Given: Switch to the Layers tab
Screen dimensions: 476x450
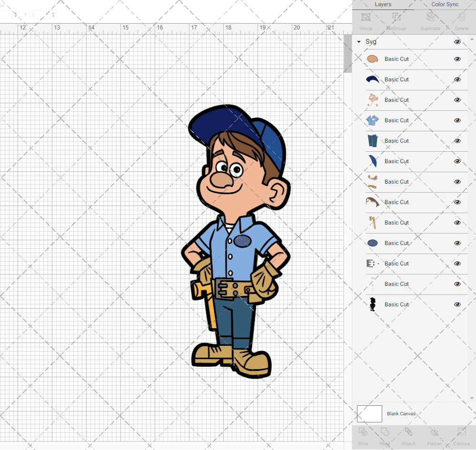Looking at the screenshot, I should click(x=383, y=4).
